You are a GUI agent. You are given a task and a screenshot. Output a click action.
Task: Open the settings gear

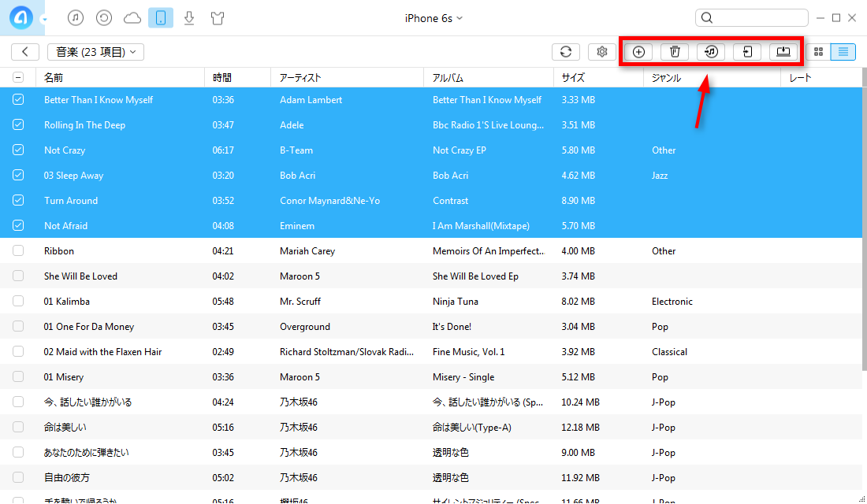pyautogui.click(x=602, y=52)
